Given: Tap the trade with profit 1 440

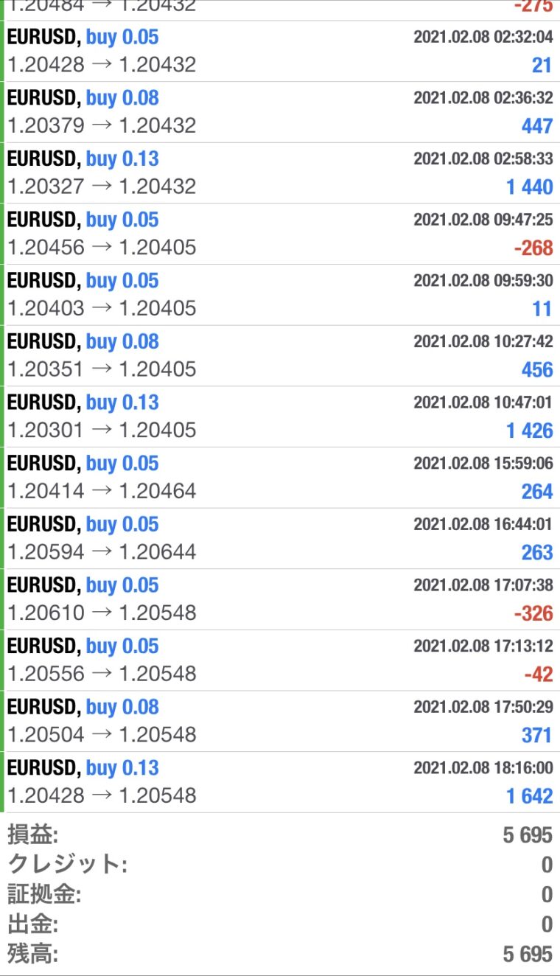Looking at the screenshot, I should [280, 173].
